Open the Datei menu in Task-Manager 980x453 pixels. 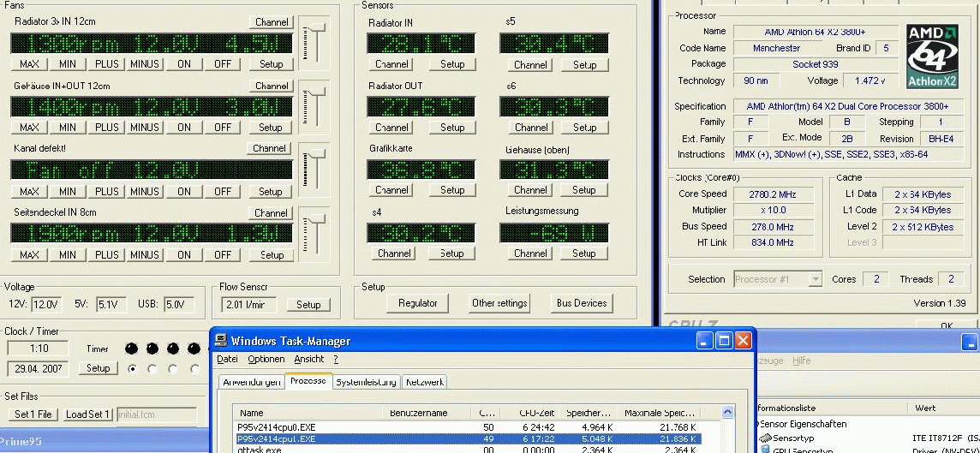[x=228, y=360]
